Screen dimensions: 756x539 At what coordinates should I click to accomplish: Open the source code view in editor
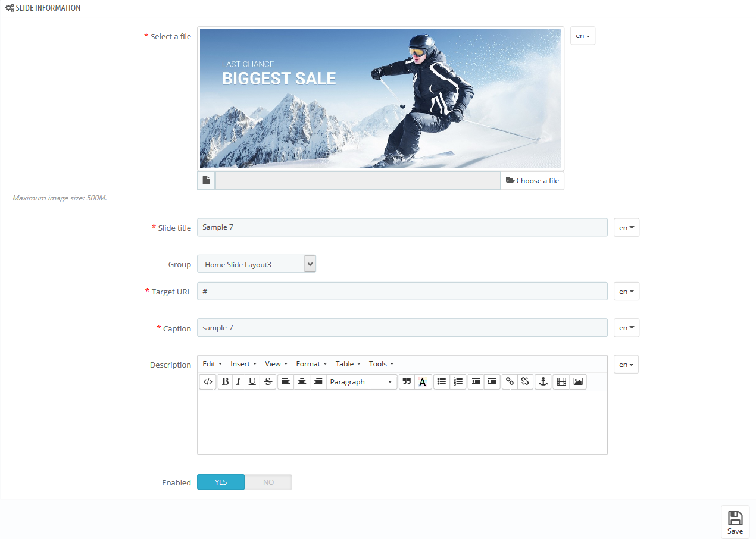[x=208, y=382]
